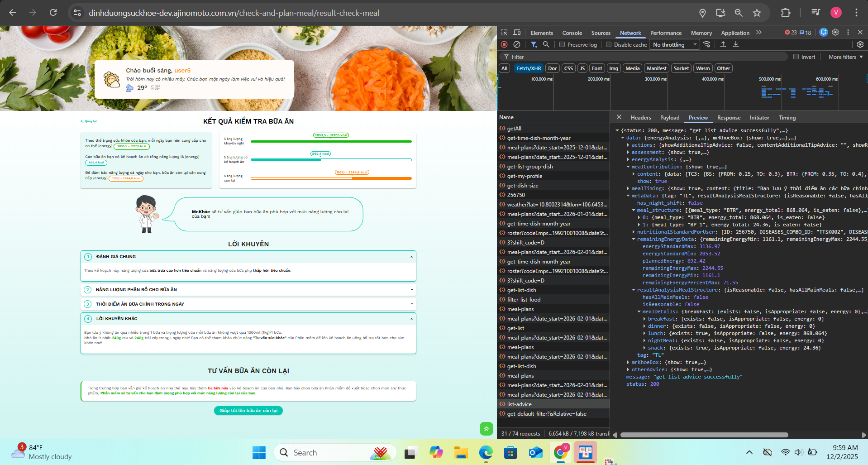Open the Extensions puzzle icon
868x465 pixels.
click(786, 13)
